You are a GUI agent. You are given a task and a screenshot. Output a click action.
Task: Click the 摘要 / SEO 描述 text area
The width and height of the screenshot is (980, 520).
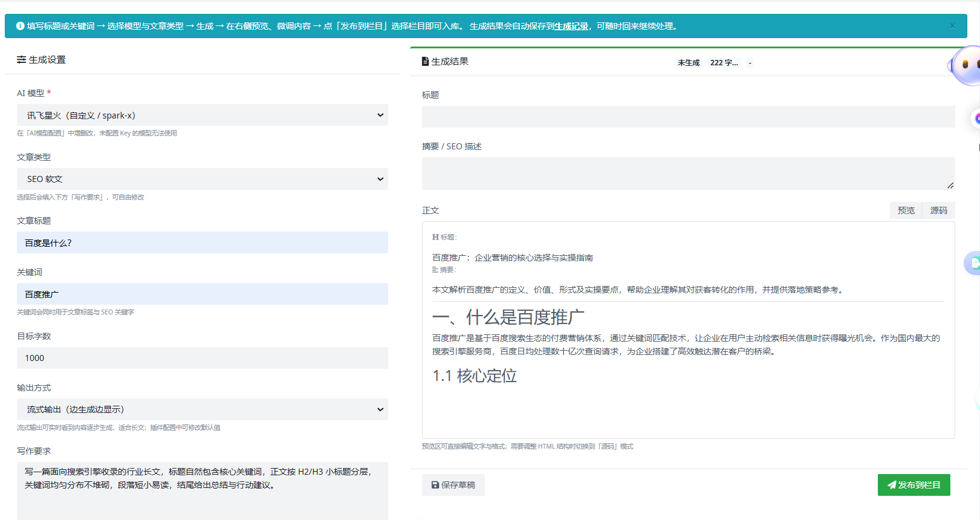pyautogui.click(x=689, y=174)
